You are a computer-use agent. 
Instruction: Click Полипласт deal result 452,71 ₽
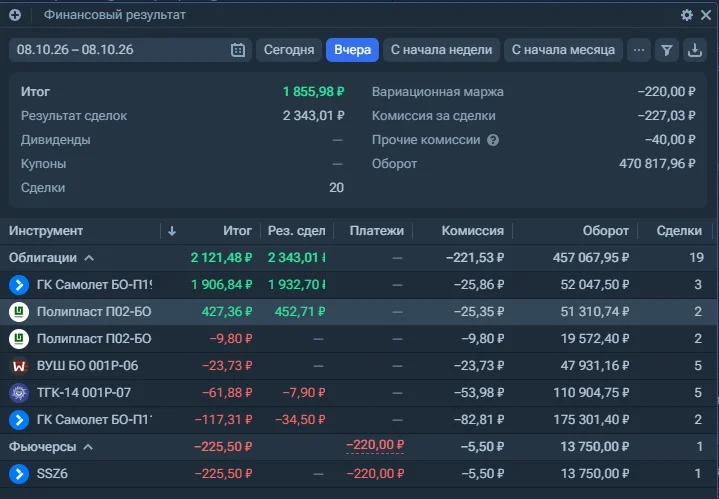pyautogui.click(x=299, y=312)
